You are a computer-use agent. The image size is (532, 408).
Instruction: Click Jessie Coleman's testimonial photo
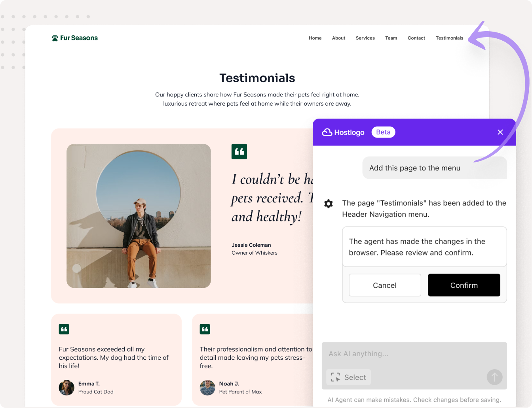(139, 216)
